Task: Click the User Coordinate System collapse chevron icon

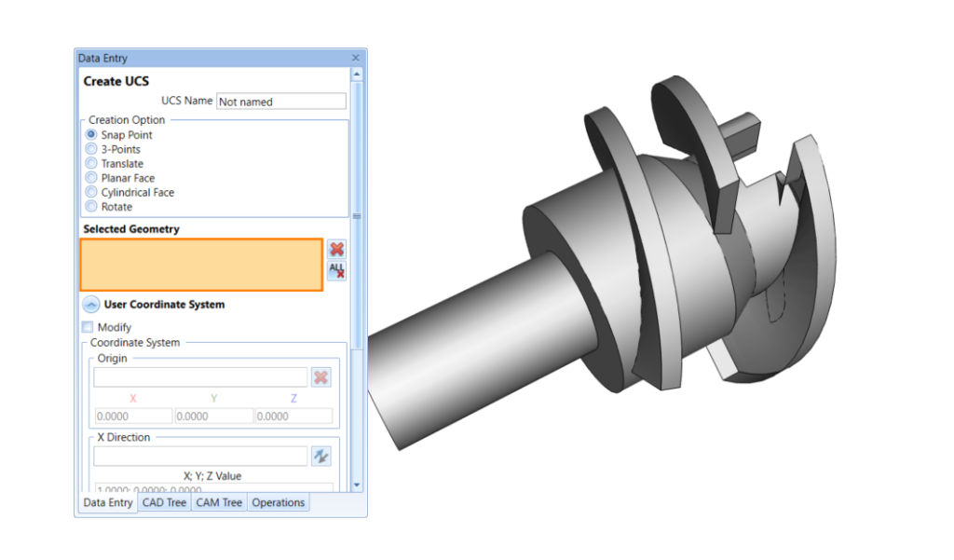Action: tap(90, 304)
